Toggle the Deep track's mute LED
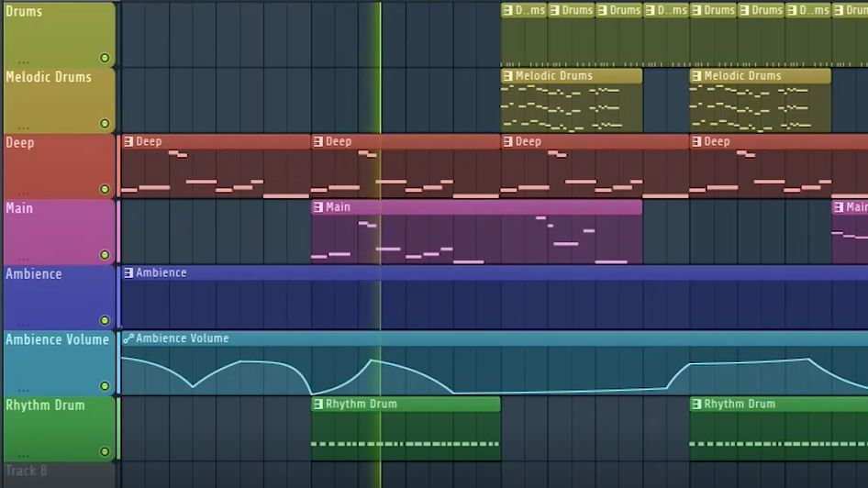868x488 pixels. pos(105,189)
